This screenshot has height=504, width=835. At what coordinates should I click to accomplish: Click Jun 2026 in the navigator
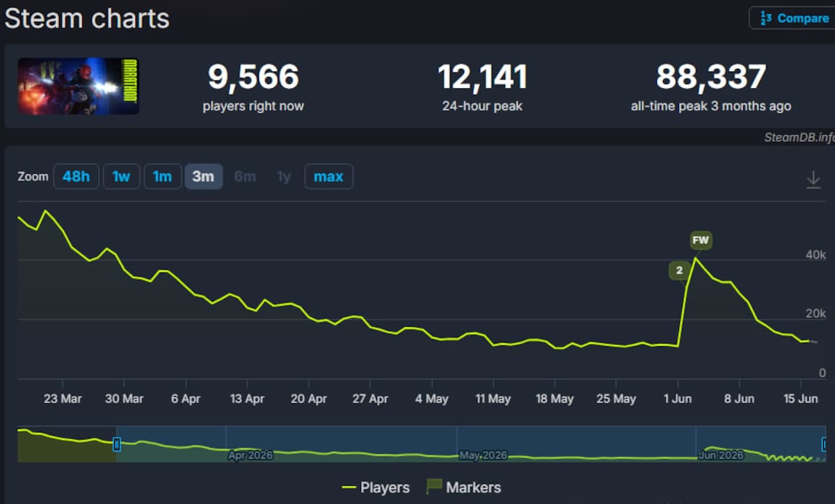721,455
